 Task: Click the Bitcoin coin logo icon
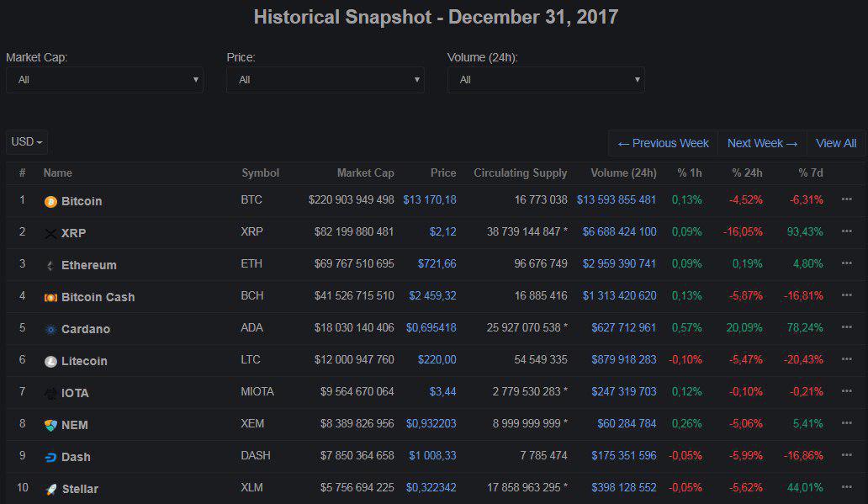[50, 202]
